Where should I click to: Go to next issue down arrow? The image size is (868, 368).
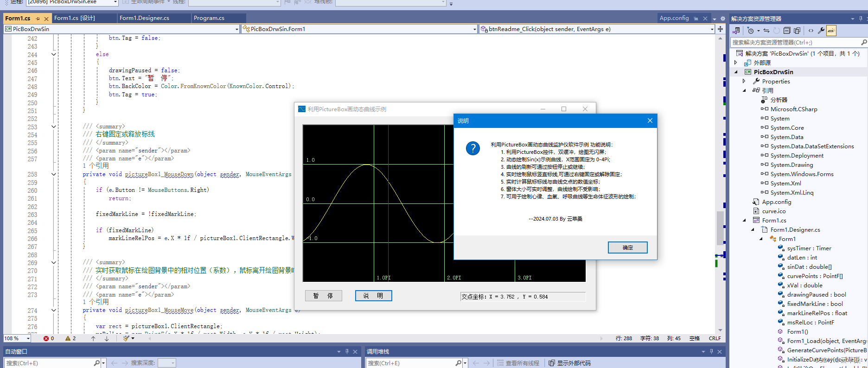click(107, 338)
